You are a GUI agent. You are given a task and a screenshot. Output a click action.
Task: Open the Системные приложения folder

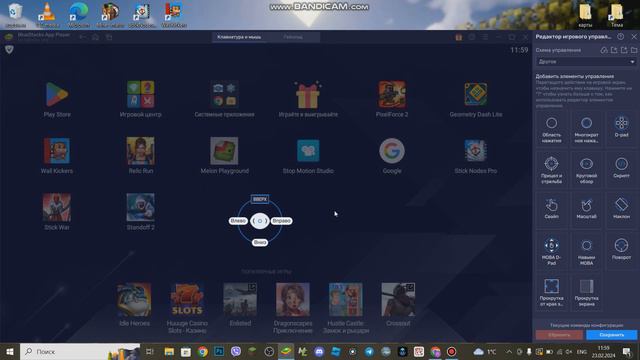224,99
